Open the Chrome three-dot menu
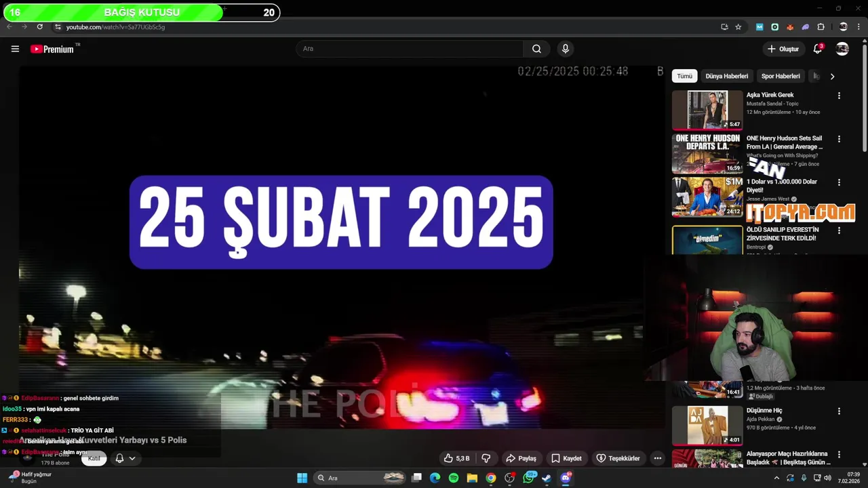 (x=859, y=27)
